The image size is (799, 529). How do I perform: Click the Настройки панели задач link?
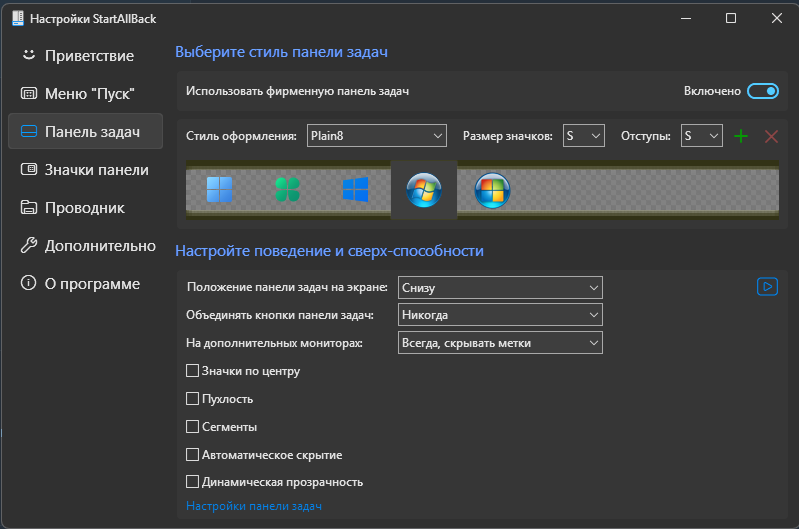coord(254,506)
